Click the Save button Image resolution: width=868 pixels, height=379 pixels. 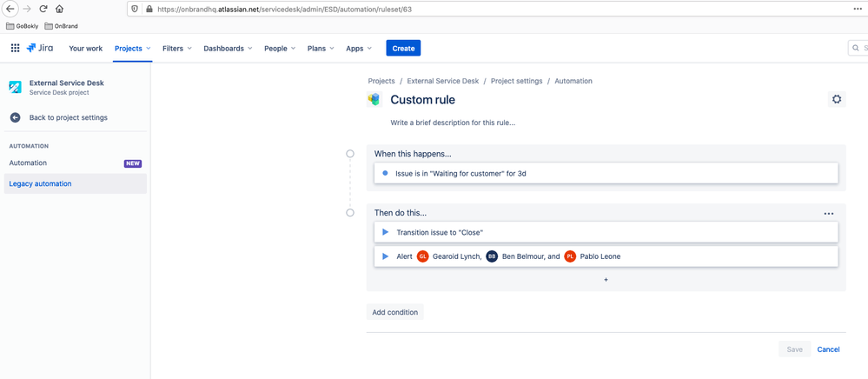tap(795, 349)
